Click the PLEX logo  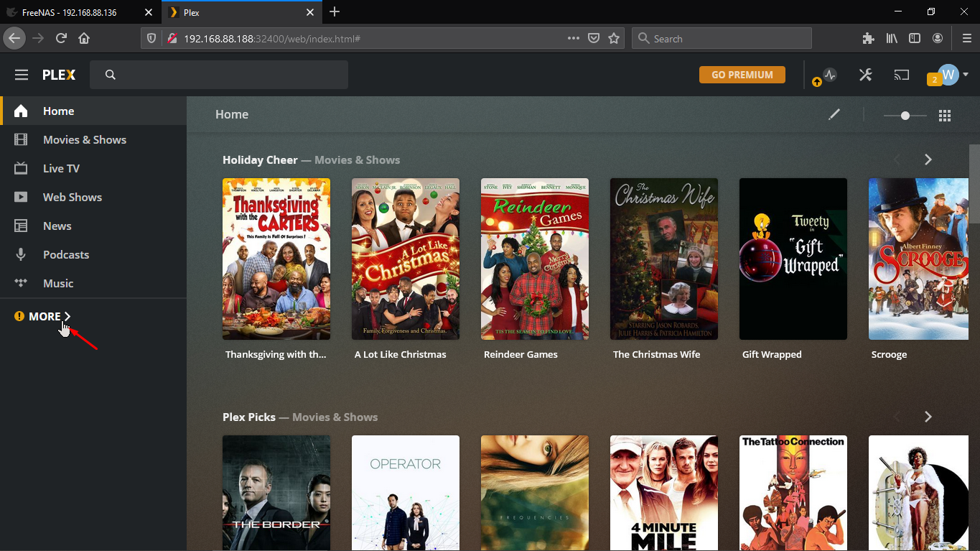coord(59,75)
